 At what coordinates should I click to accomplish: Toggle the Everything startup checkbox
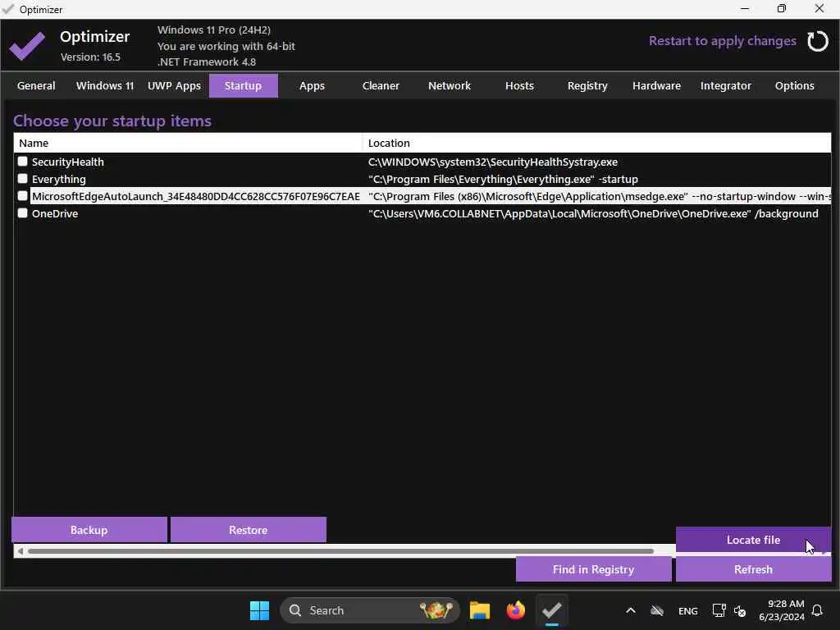22,178
